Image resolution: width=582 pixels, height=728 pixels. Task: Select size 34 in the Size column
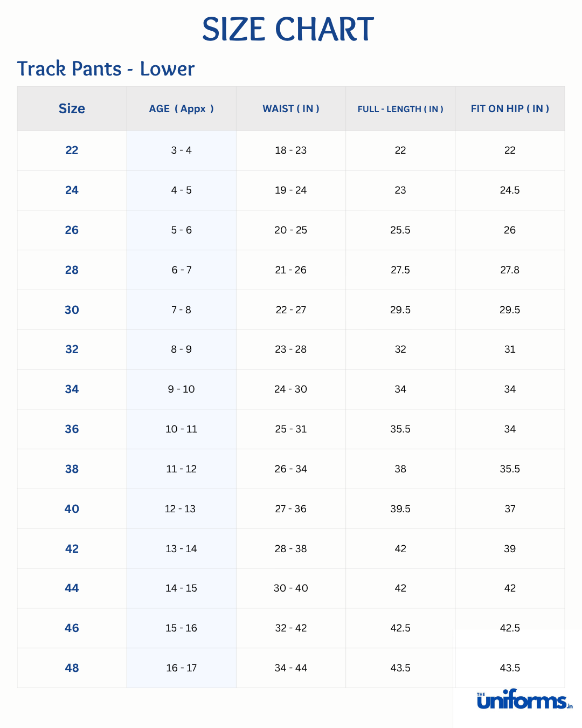pos(72,389)
